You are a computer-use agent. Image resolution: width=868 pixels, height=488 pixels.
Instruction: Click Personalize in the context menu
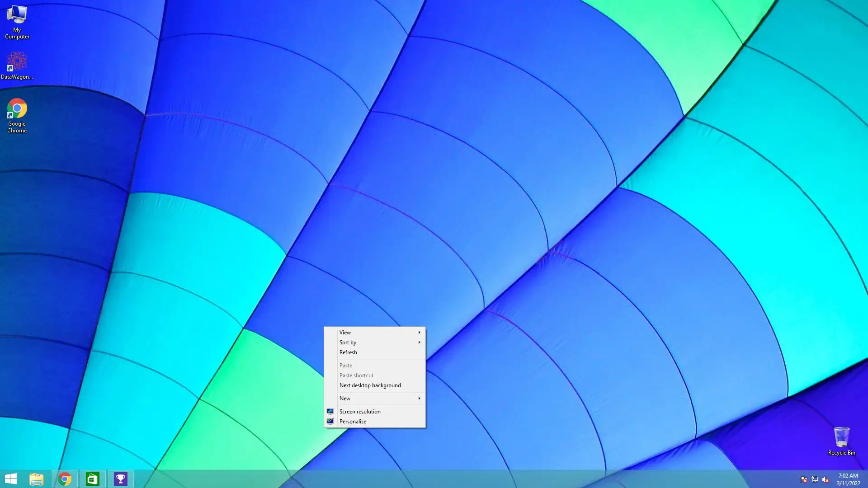(x=353, y=422)
